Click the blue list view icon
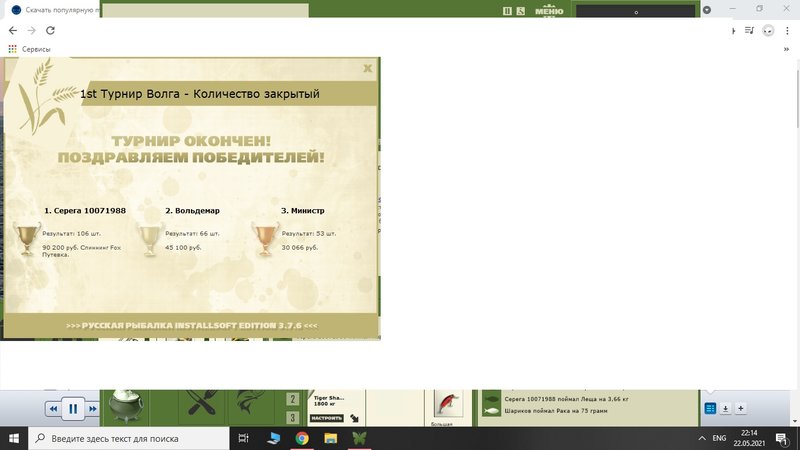The height and width of the screenshot is (450, 800). 710,408
